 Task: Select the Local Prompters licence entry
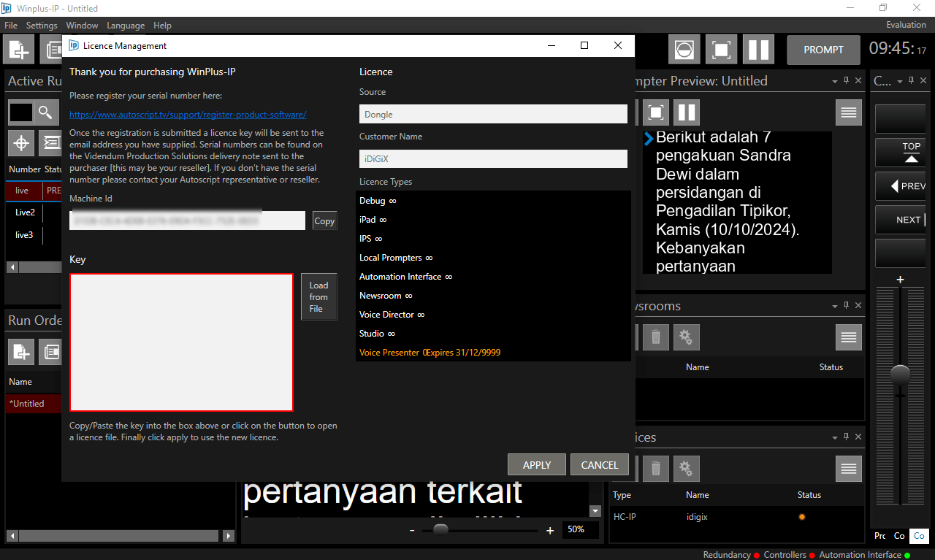(x=493, y=258)
